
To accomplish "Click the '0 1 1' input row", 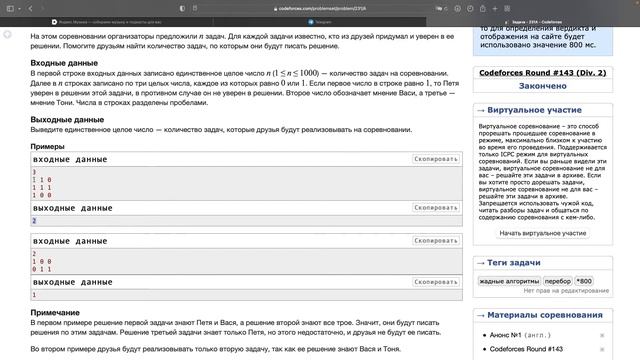I will click(42, 269).
